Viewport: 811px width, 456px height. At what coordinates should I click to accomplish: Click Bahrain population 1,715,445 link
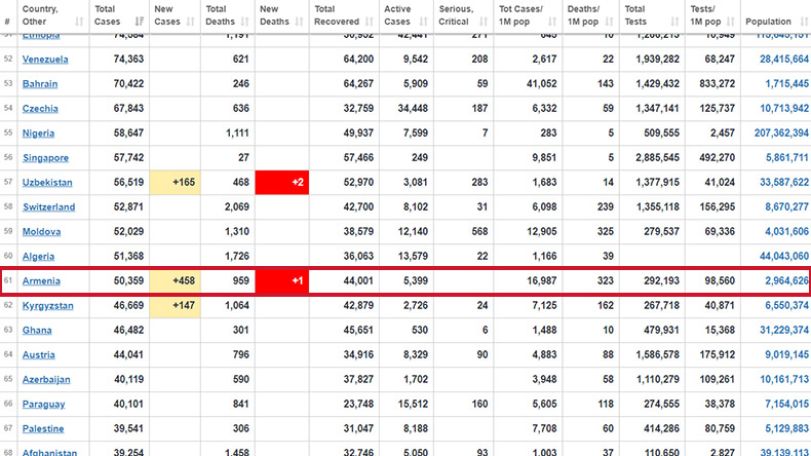(787, 84)
